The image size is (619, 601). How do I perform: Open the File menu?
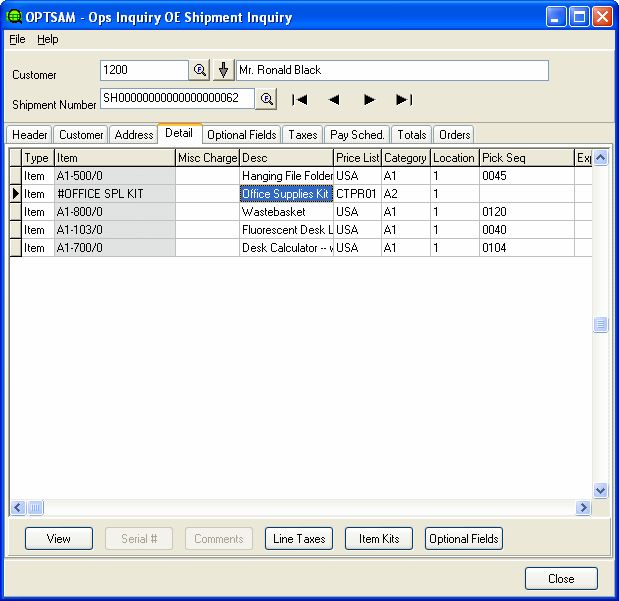pos(17,39)
